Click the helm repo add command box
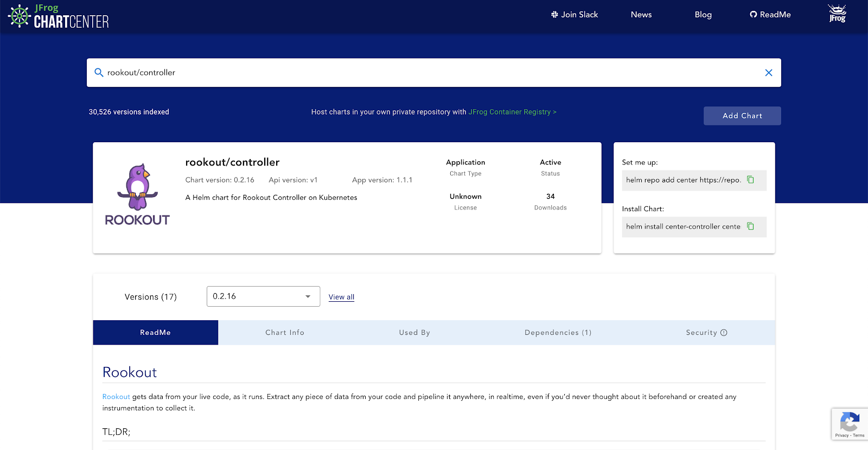 point(694,180)
